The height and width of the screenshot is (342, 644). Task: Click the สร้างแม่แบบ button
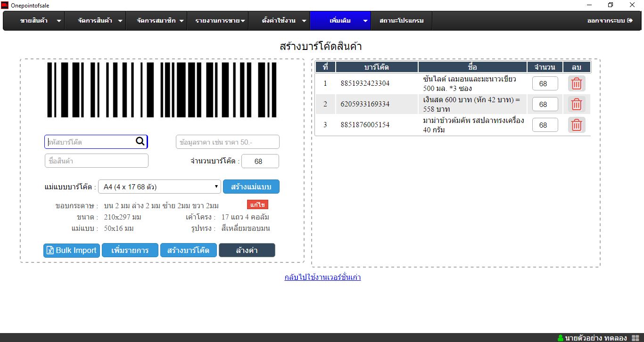(251, 187)
